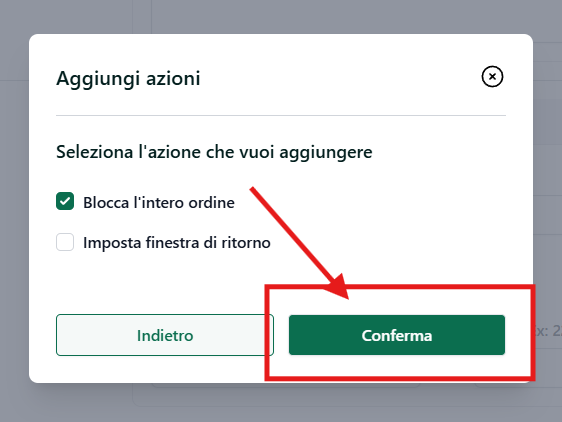Confirm the selected action with the green button
Viewport: 562px width, 422px height.
click(x=397, y=335)
